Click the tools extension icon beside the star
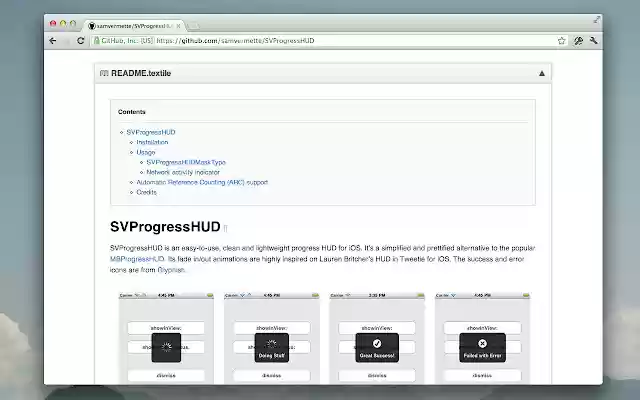 pos(578,41)
